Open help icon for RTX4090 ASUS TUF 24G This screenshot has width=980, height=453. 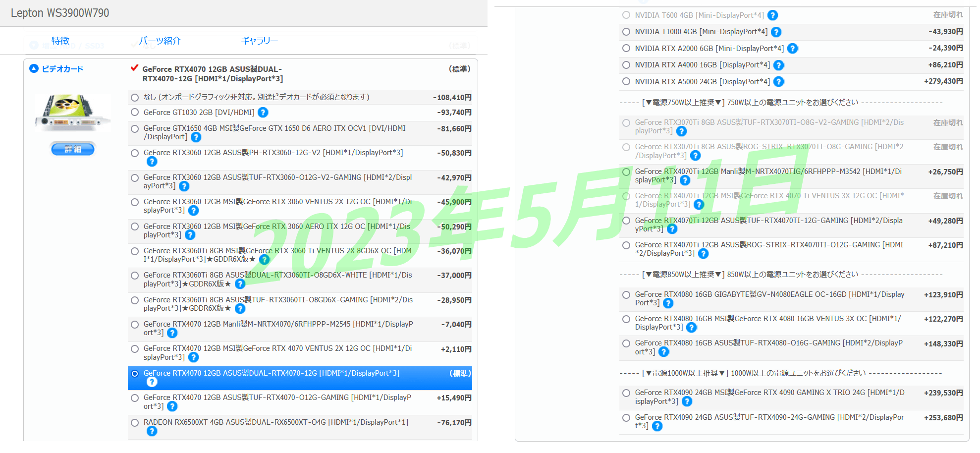point(657,426)
